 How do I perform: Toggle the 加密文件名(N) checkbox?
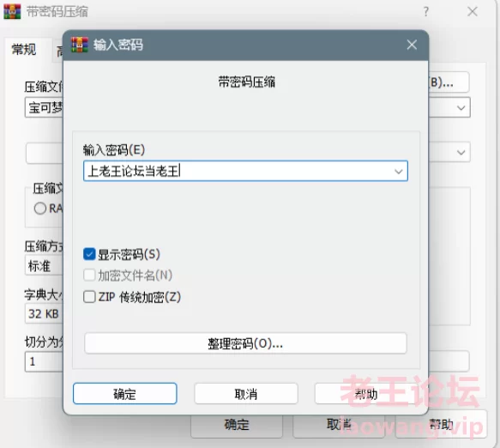coord(89,275)
